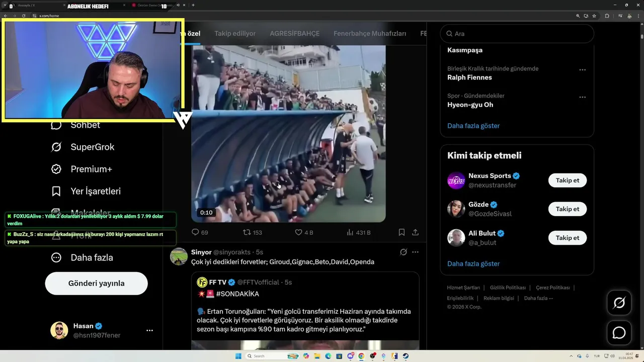This screenshot has width=644, height=362.
Task: Open the Daha fazla circle icon
Action: [56, 257]
